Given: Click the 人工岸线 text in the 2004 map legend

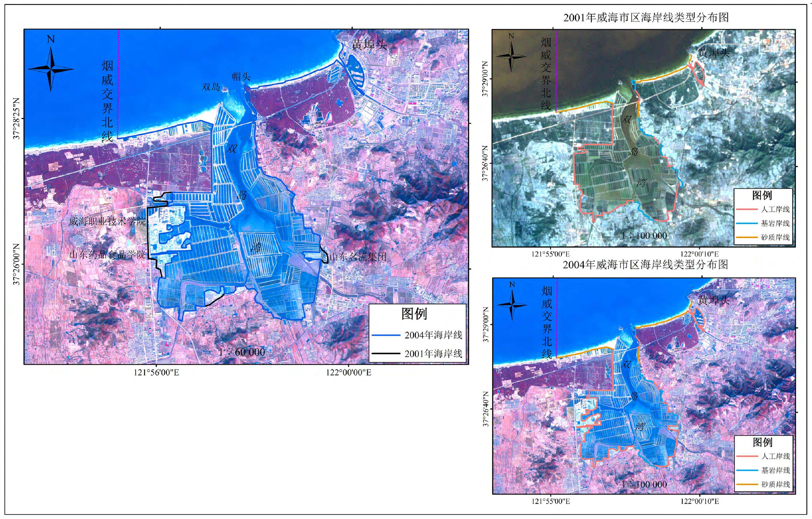Looking at the screenshot, I should coord(776,456).
